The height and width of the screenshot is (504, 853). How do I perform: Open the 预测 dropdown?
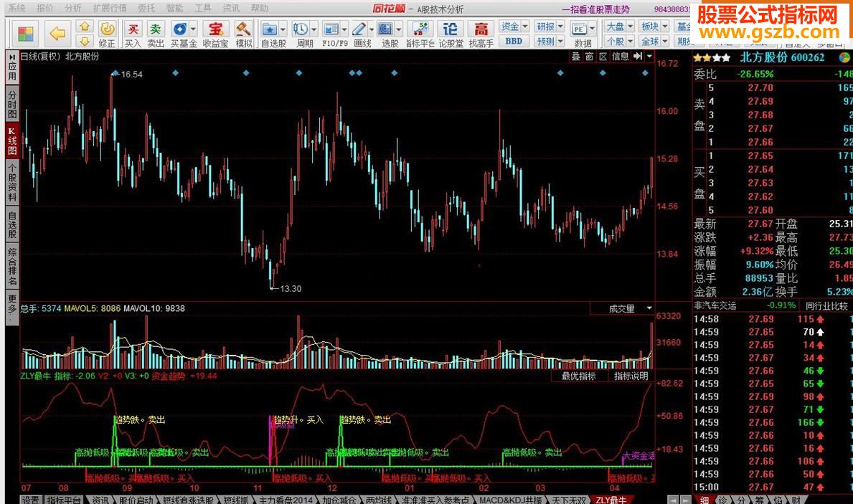550,42
